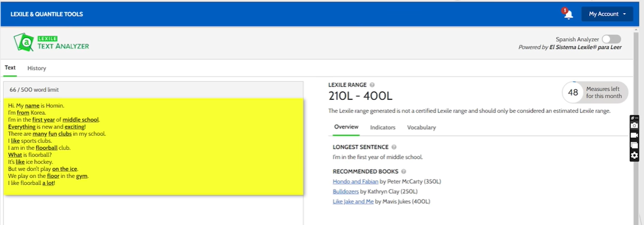Image resolution: width=644 pixels, height=225 pixels.
Task: Click the video record icon in side toolbar
Action: 634,135
